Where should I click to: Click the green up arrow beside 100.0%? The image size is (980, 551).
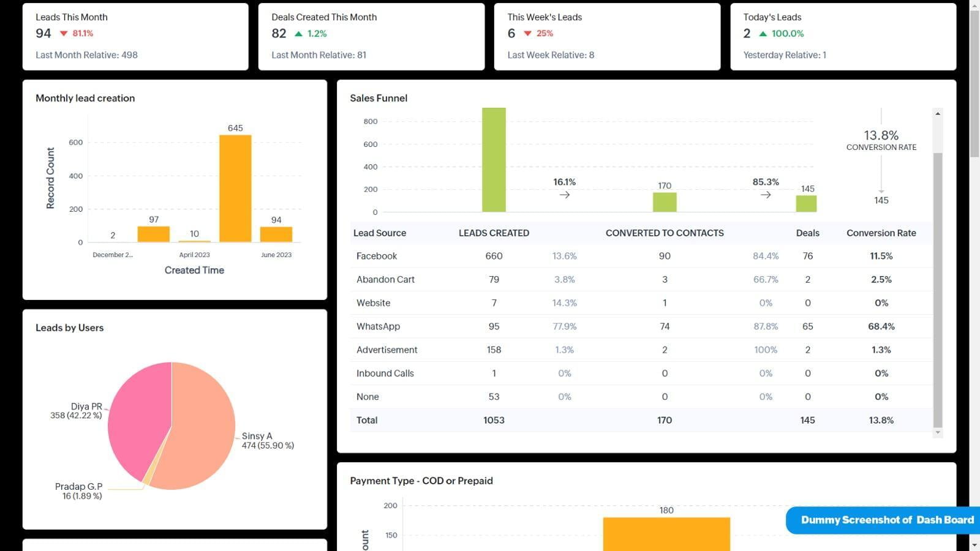click(763, 34)
